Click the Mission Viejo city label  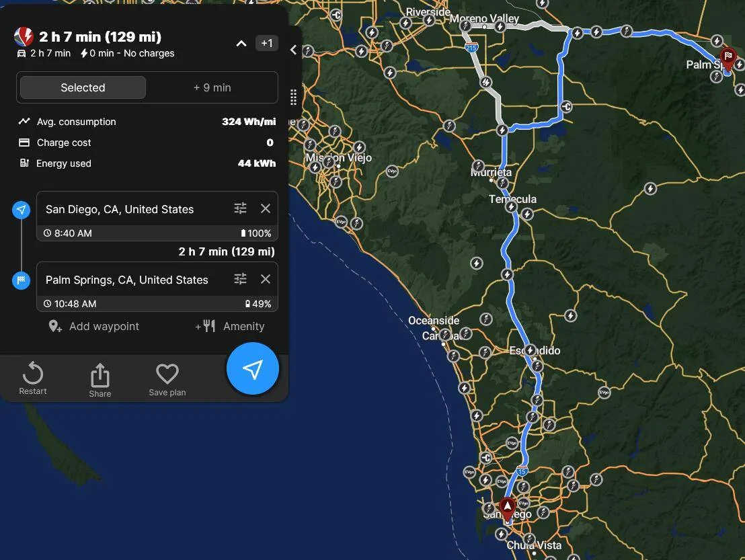[x=338, y=158]
